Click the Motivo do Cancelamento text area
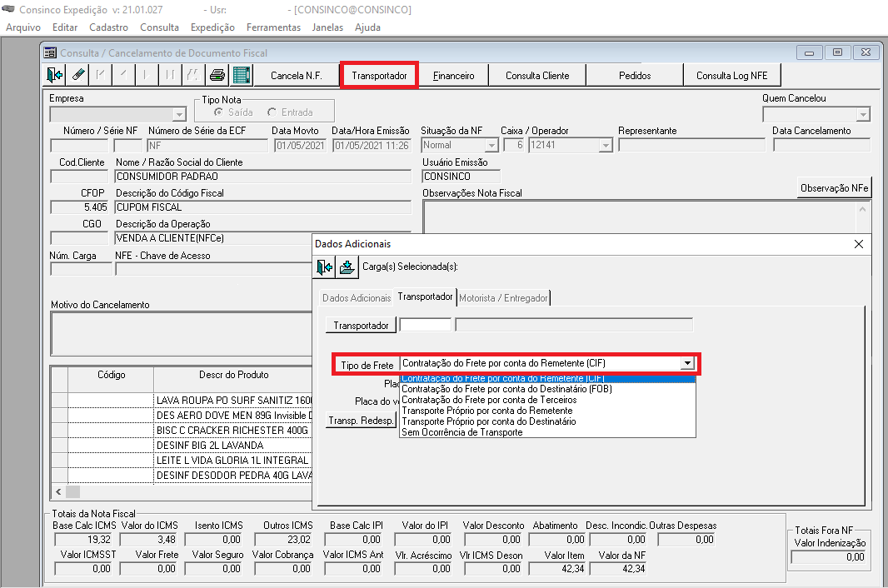This screenshot has width=888, height=588. pyautogui.click(x=182, y=333)
